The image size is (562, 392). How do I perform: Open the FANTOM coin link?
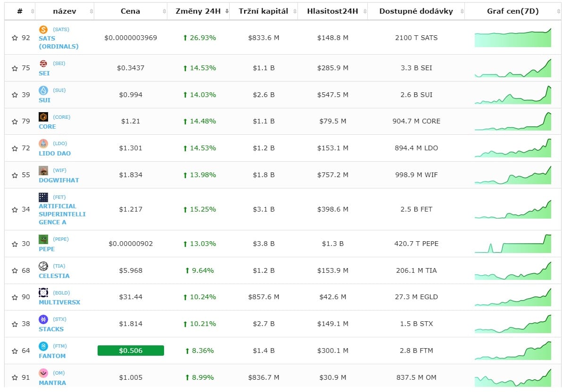point(52,356)
